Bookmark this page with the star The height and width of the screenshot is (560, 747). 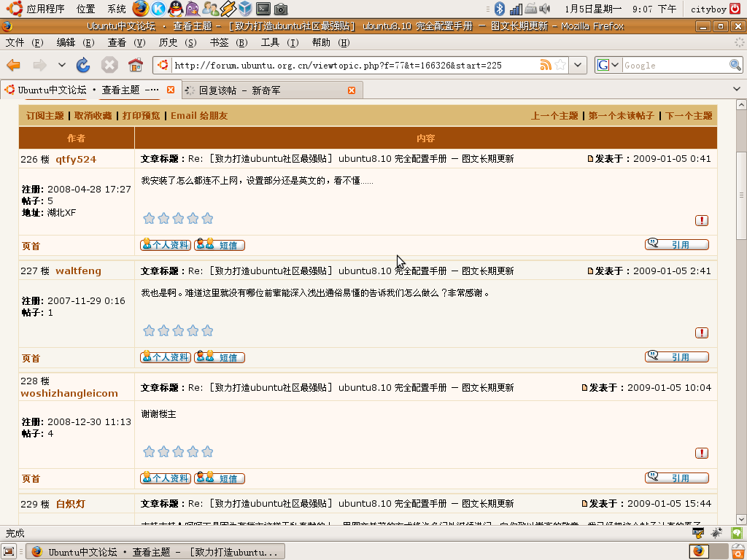[x=561, y=65]
